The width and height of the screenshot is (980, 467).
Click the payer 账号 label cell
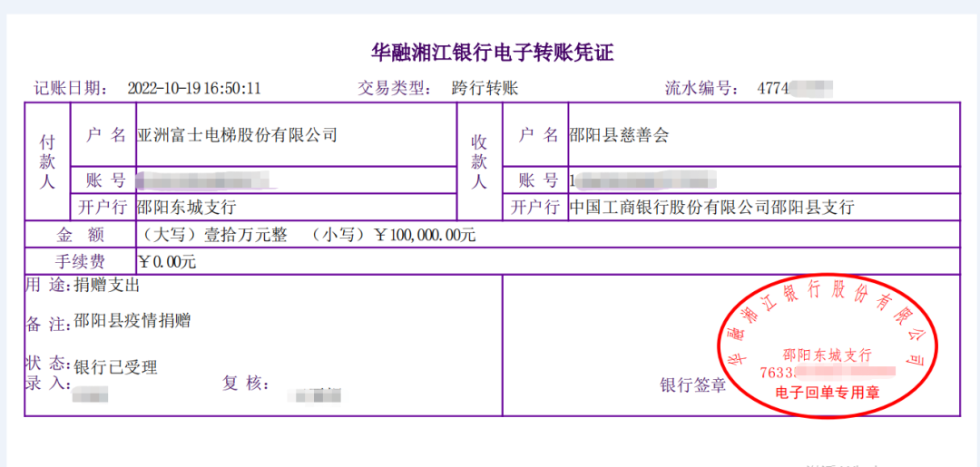point(103,180)
